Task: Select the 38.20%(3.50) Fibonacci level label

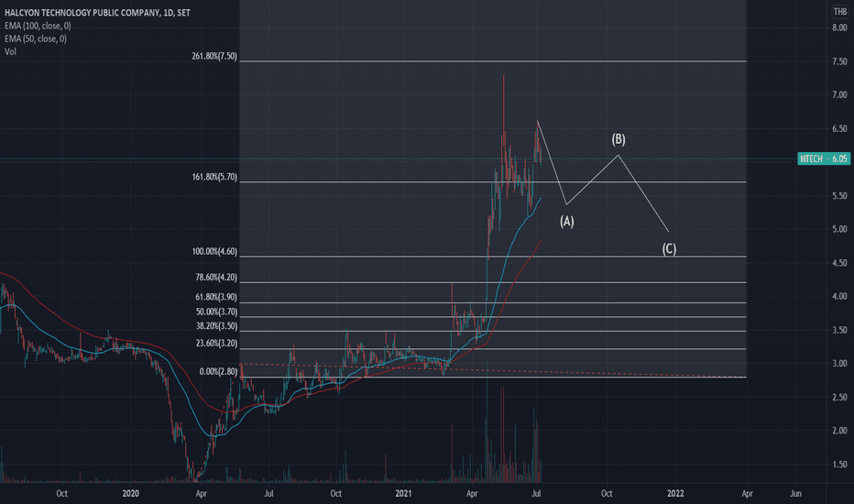Action: point(216,326)
